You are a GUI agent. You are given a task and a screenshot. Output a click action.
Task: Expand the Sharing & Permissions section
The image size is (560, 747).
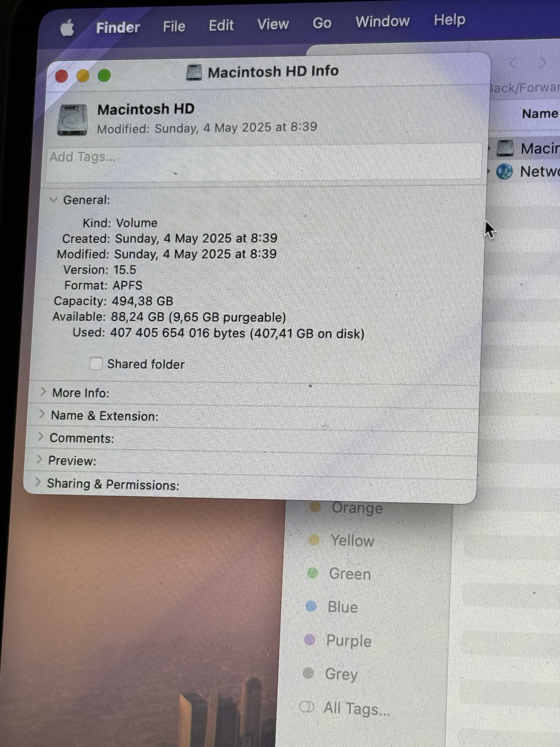pos(38,482)
